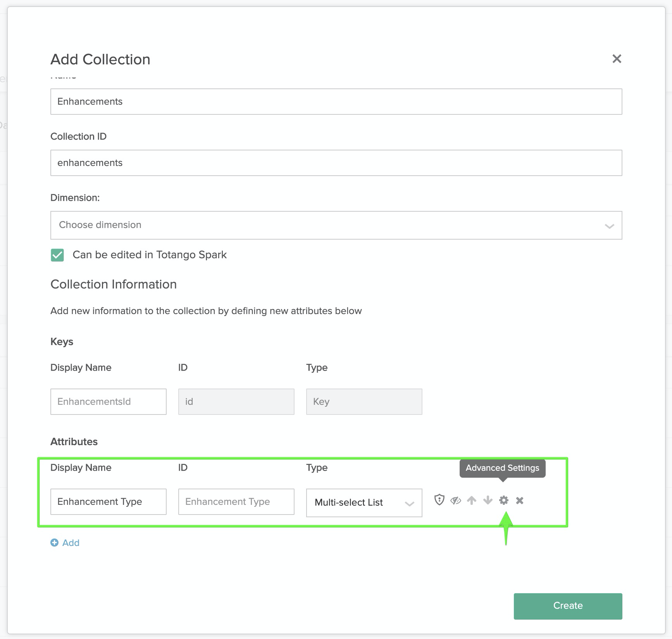Click the Enhancement Type display name field
The image size is (672, 639).
(109, 502)
